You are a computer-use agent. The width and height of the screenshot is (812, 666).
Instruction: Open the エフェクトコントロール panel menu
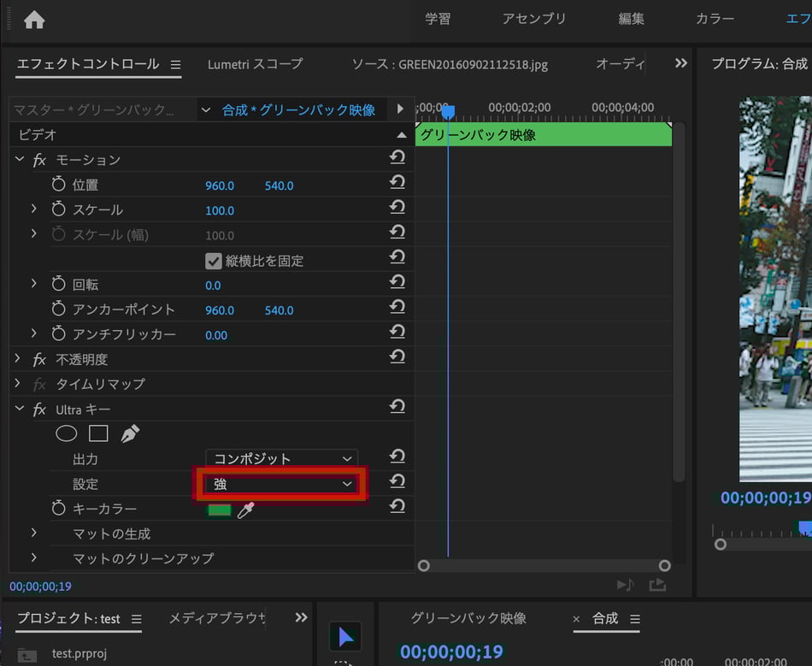[x=176, y=65]
